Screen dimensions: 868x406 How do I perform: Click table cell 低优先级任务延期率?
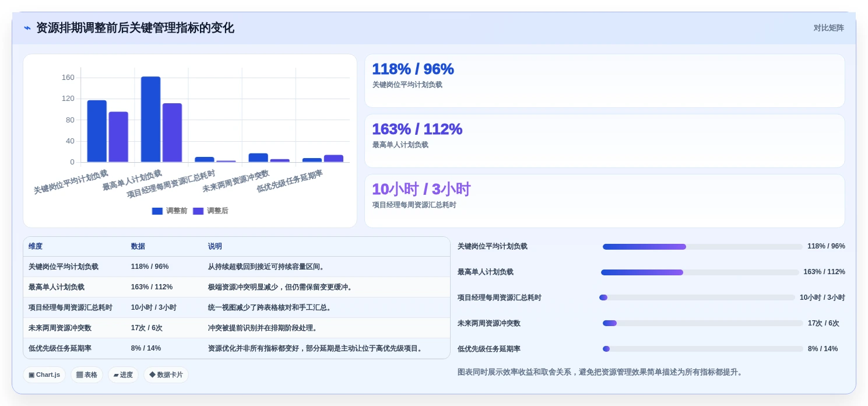click(60, 348)
